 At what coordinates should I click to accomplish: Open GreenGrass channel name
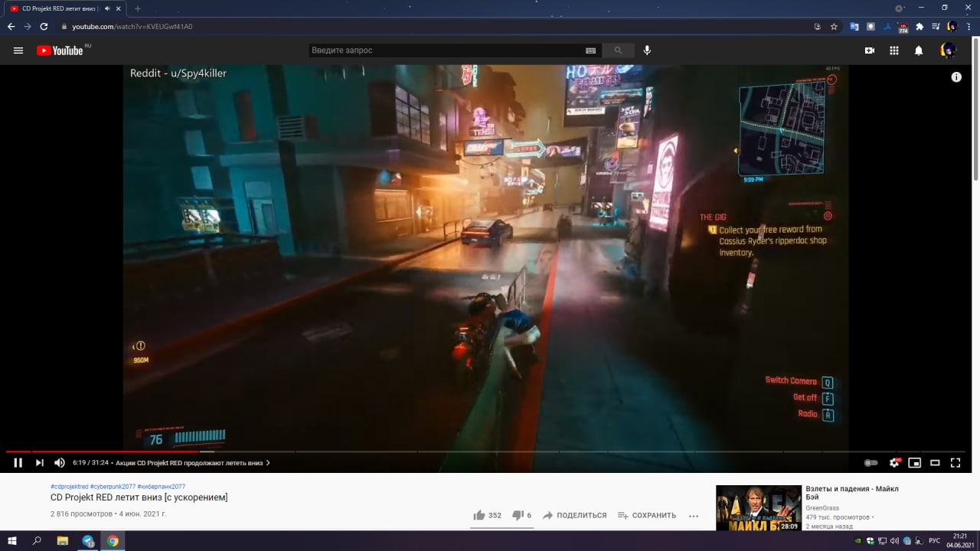point(822,508)
